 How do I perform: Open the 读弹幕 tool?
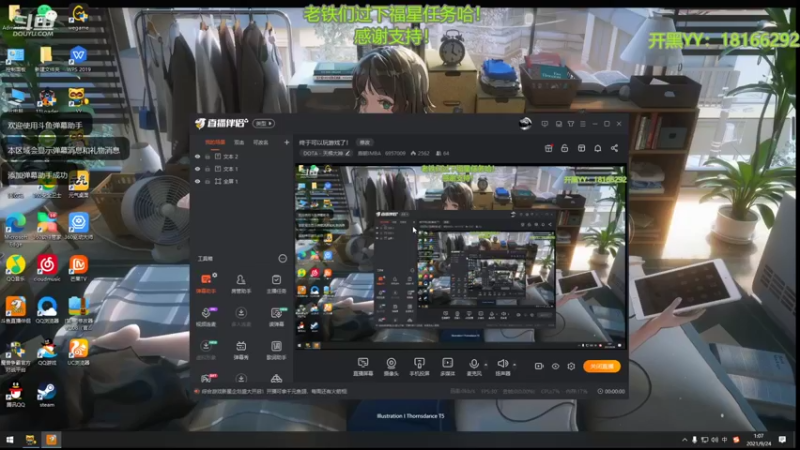coord(276,316)
